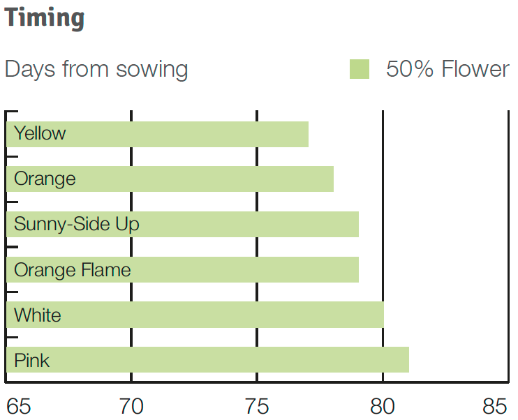Image resolution: width=518 pixels, height=420 pixels.
Task: Select the White bar
Action: point(195,315)
